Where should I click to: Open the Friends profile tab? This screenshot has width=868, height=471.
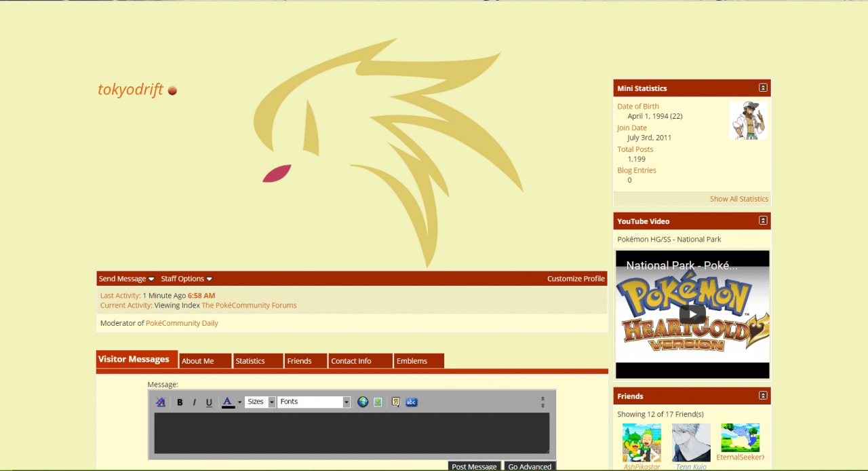[306, 361]
